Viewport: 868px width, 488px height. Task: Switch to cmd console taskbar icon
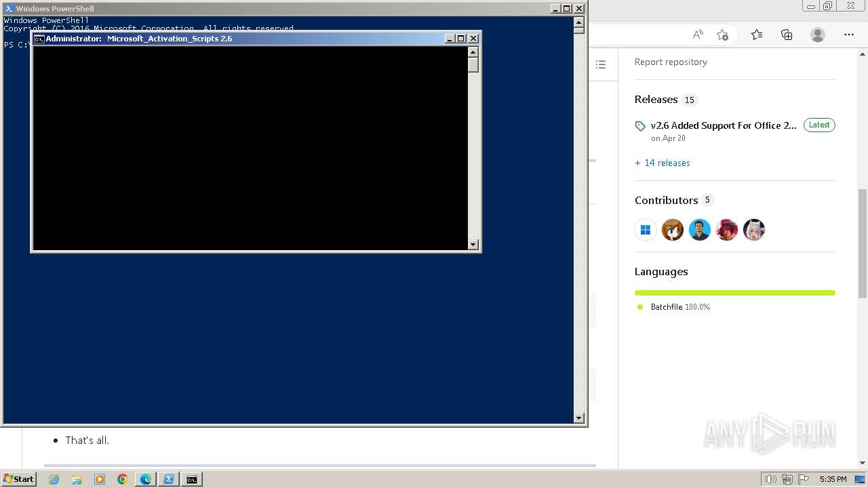click(192, 479)
